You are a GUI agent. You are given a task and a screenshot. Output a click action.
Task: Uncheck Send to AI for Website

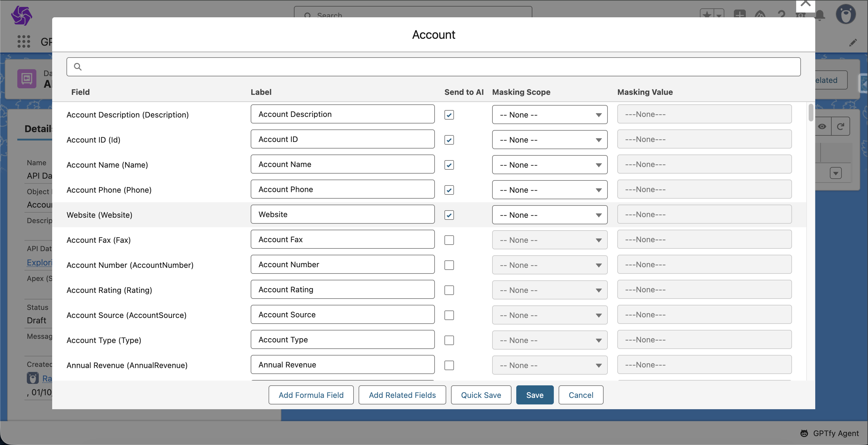point(449,215)
